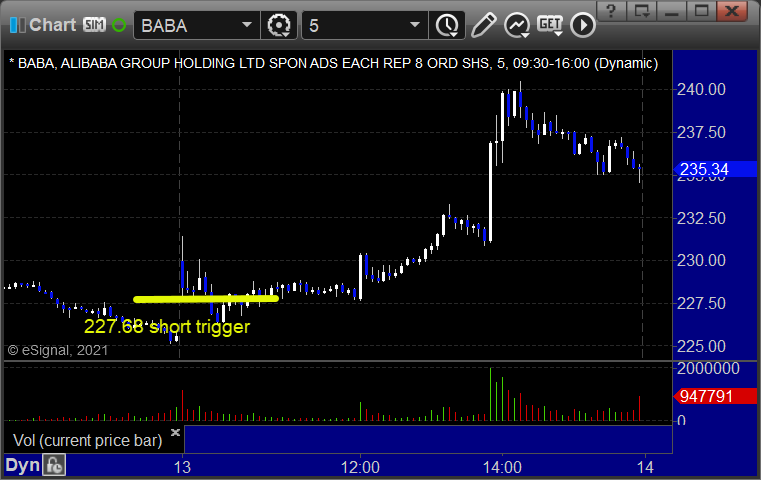
Task: Select the yellow short trigger line
Action: [206, 299]
